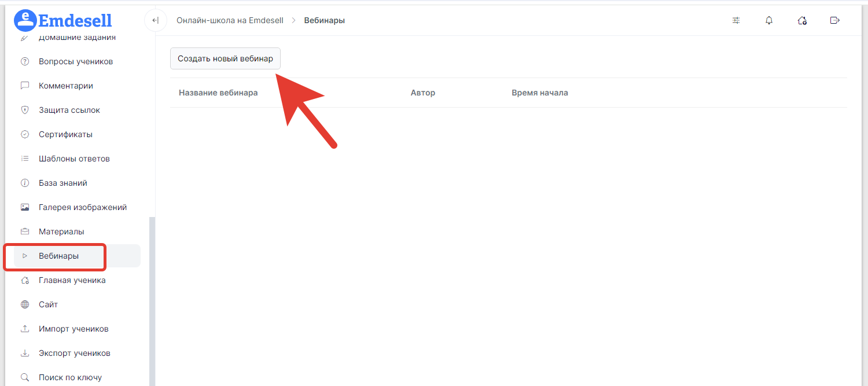Image resolution: width=868 pixels, height=386 pixels.
Task: Click the Создать новый вебинар button
Action: pyautogui.click(x=225, y=59)
